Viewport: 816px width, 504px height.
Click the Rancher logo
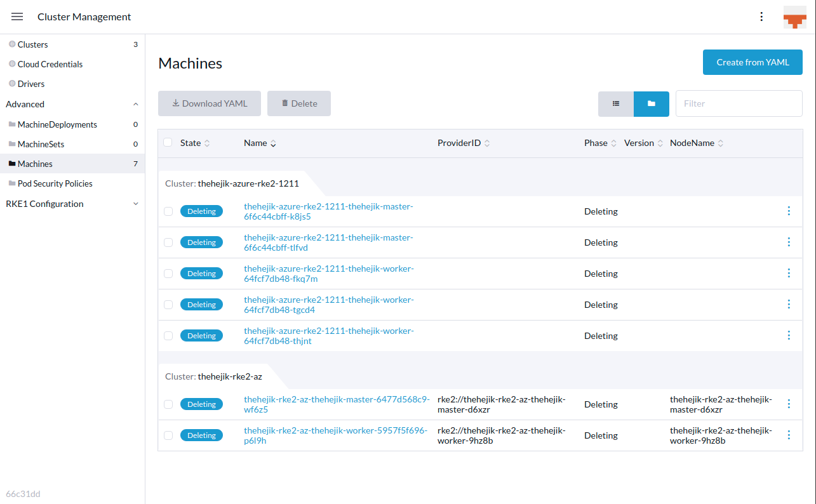794,17
